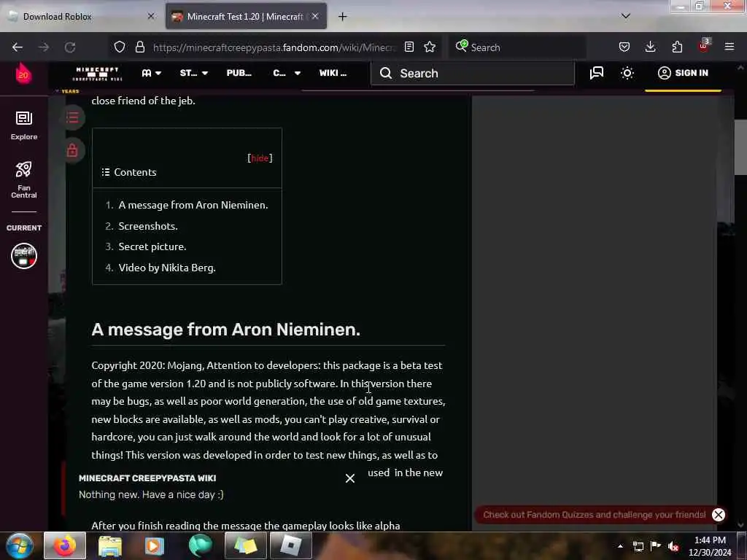Click the SIGN IN button
747x560 pixels.
[x=683, y=73]
